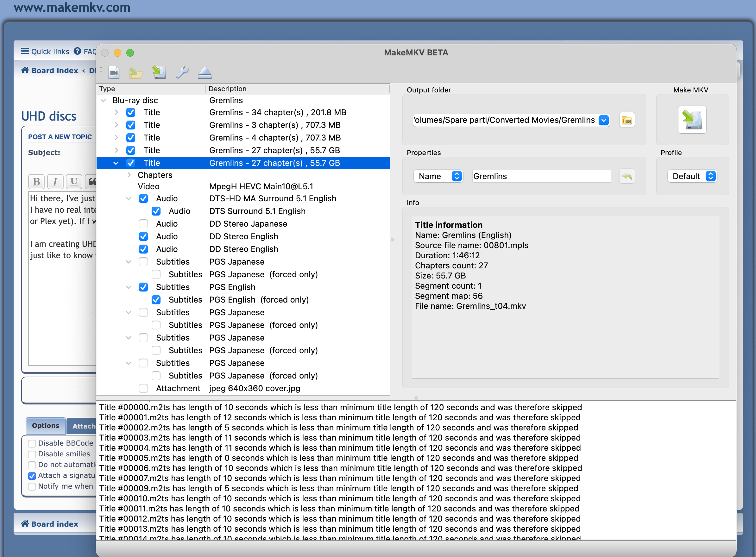
Task: Click the open disc folder toolbar icon
Action: [x=136, y=72]
